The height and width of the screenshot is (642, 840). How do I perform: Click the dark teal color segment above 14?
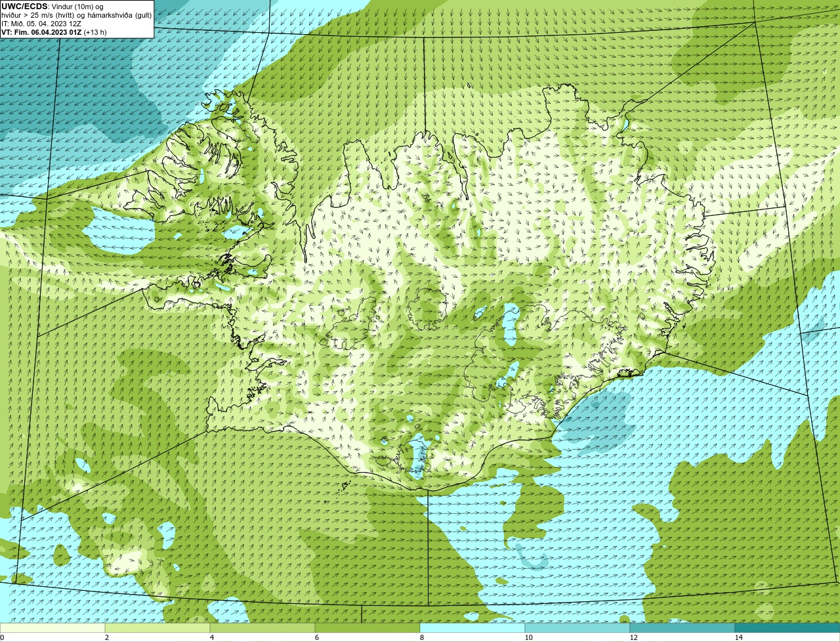tap(787, 628)
